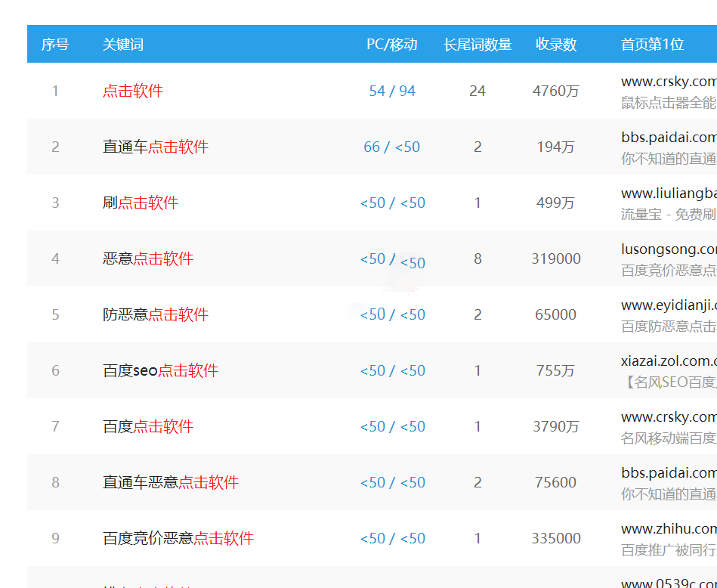This screenshot has height=588, width=717.
Task: Click long-tail count 24 in row 1
Action: [x=477, y=91]
